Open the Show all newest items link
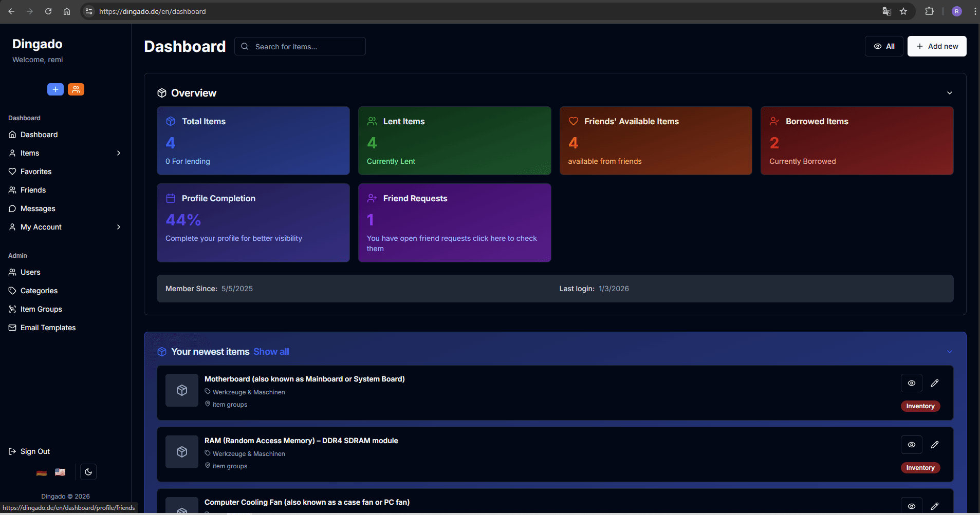The height and width of the screenshot is (515, 980). (271, 352)
